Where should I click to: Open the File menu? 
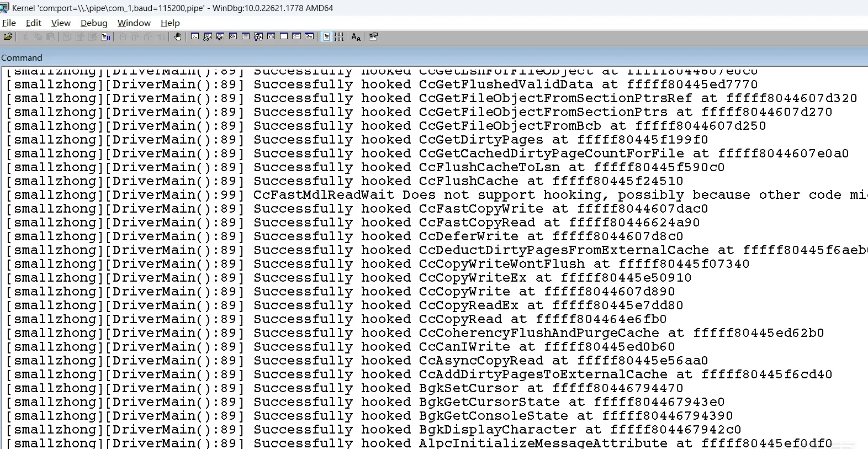9,23
